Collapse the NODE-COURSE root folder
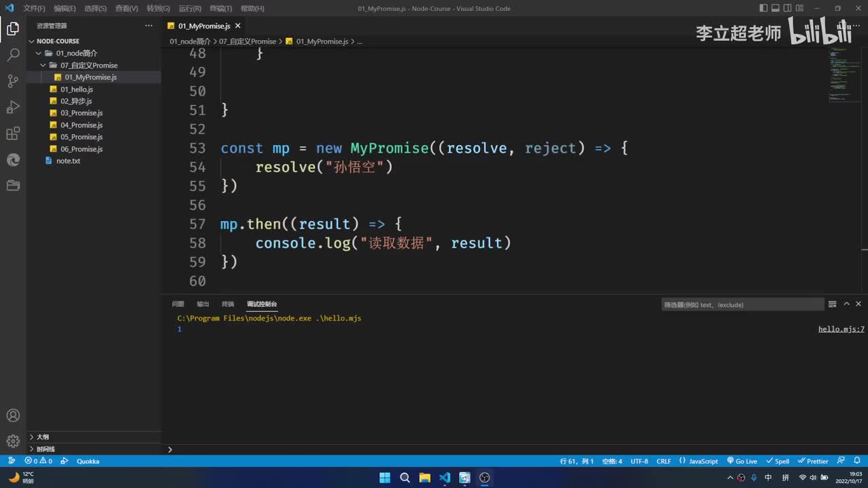868x488 pixels. coord(94,41)
